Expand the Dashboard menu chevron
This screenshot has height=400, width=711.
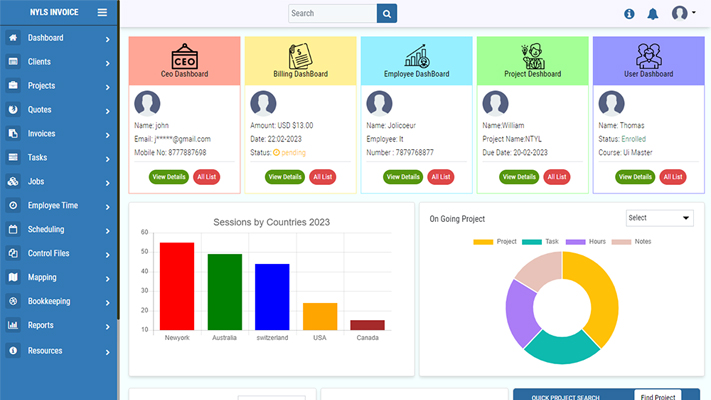pyautogui.click(x=107, y=39)
